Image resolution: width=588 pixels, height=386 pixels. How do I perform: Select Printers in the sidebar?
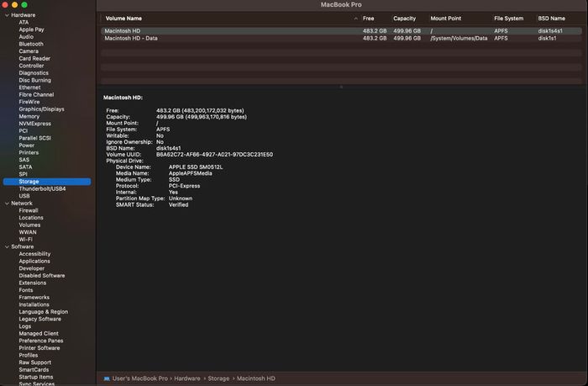coord(29,152)
